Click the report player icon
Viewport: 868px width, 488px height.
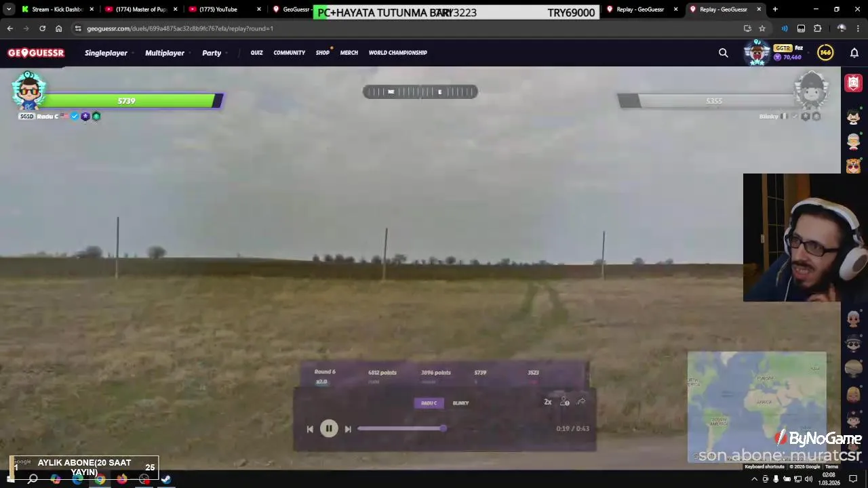point(564,402)
